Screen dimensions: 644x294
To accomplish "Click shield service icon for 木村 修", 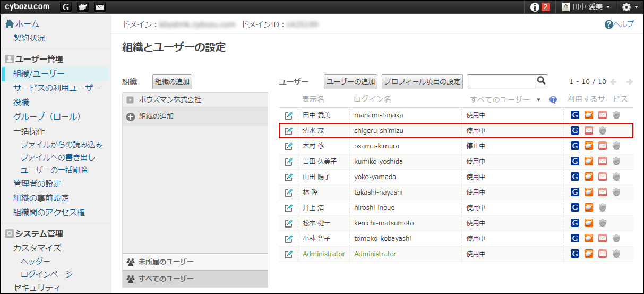I will point(616,146).
